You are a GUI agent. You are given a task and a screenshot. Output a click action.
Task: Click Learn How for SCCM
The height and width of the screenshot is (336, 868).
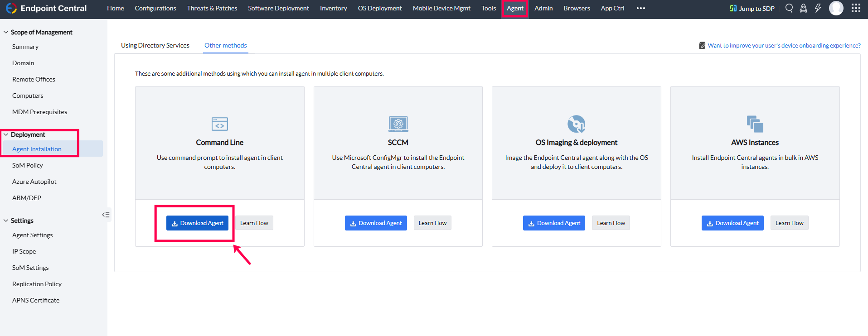point(432,223)
